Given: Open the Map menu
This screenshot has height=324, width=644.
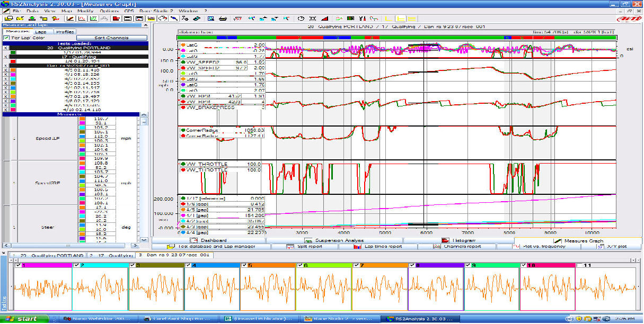Looking at the screenshot, I should [67, 11].
